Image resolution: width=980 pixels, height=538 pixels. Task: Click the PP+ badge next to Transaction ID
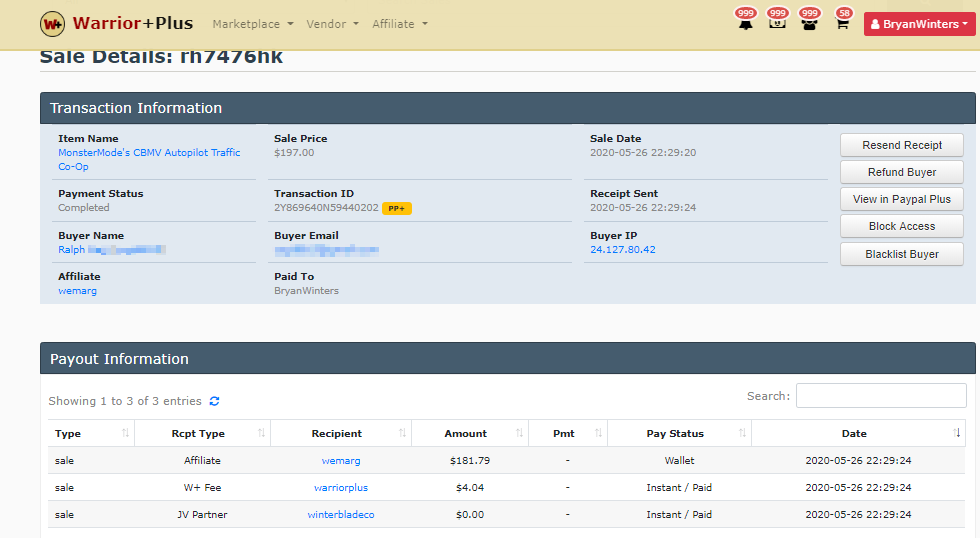click(x=397, y=208)
